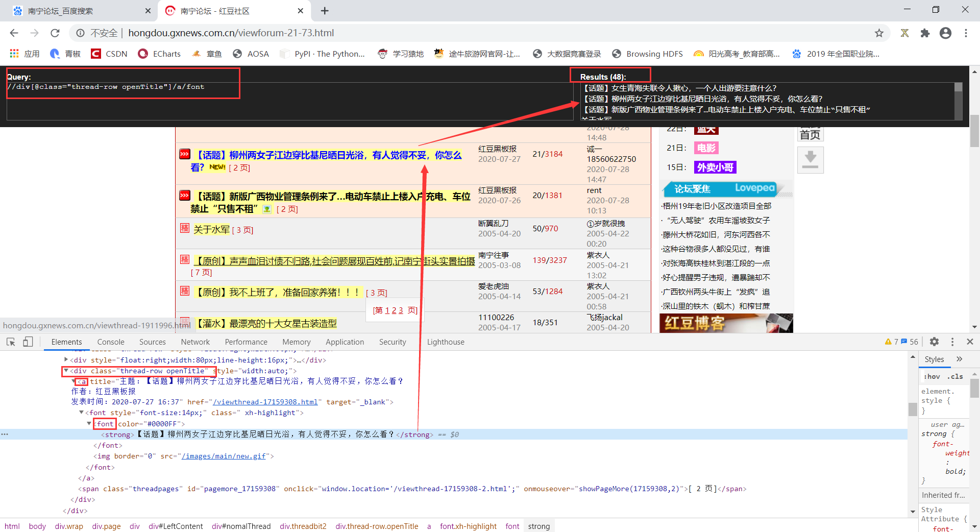Open the 关于水军 thread
Screen dimensions: 980x532
[211, 230]
